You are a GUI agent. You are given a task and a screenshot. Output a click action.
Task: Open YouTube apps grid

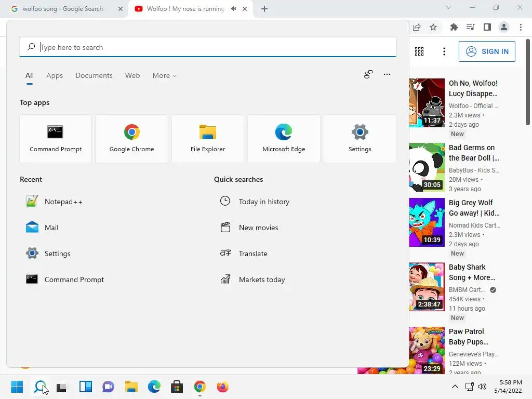419,51
